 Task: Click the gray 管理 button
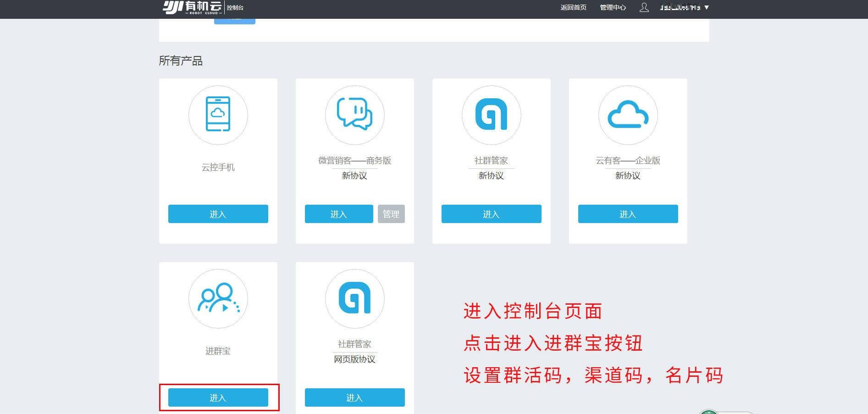(391, 214)
